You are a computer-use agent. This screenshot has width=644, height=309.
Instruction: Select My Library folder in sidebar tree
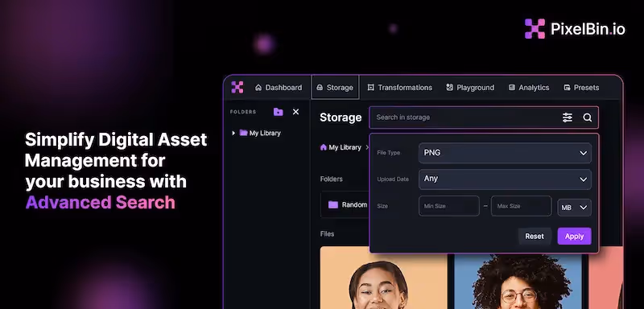tap(260, 133)
